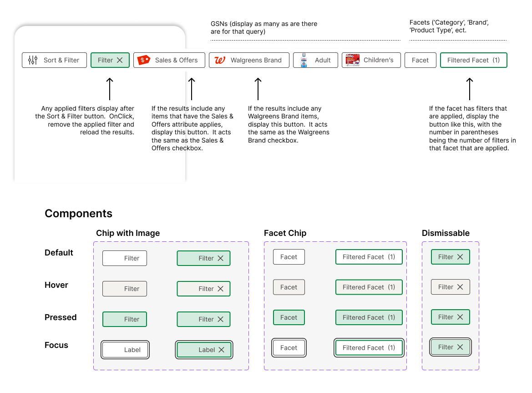The image size is (532, 393).
Task: Click the Adult chip product image
Action: click(304, 60)
